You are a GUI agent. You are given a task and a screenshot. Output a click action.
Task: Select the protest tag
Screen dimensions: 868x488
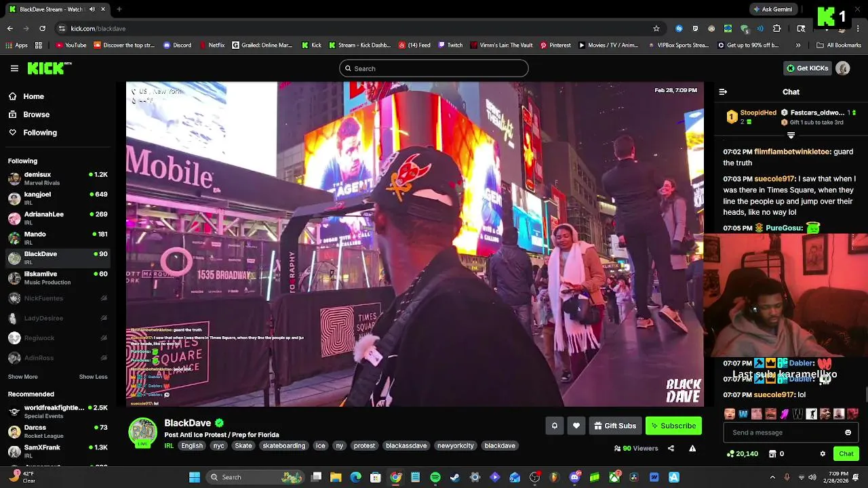click(x=364, y=445)
